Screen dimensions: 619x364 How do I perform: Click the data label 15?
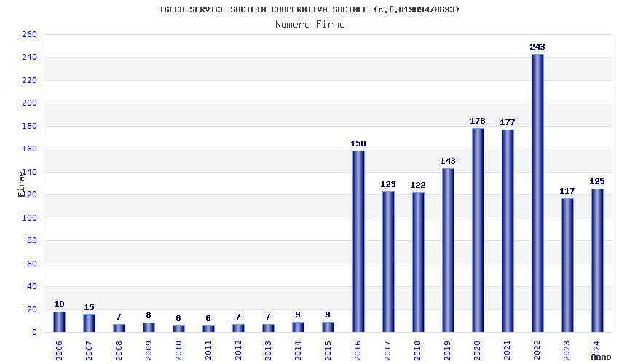click(89, 307)
